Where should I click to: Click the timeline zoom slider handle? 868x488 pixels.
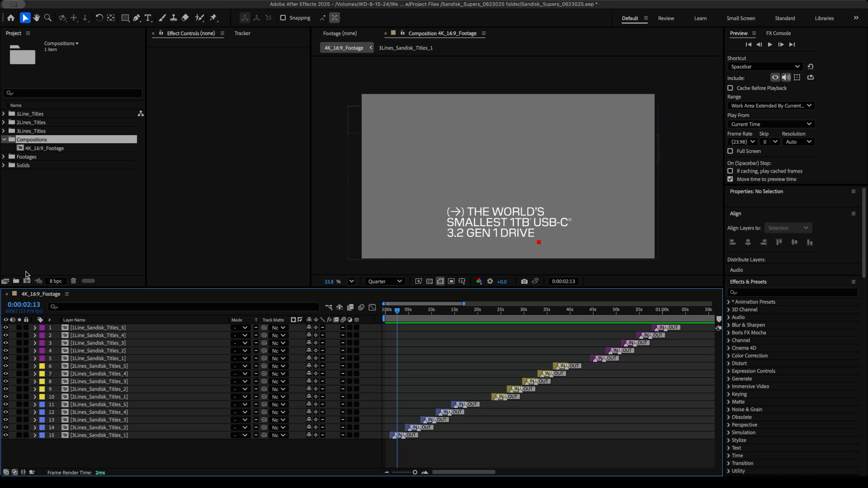(415, 472)
